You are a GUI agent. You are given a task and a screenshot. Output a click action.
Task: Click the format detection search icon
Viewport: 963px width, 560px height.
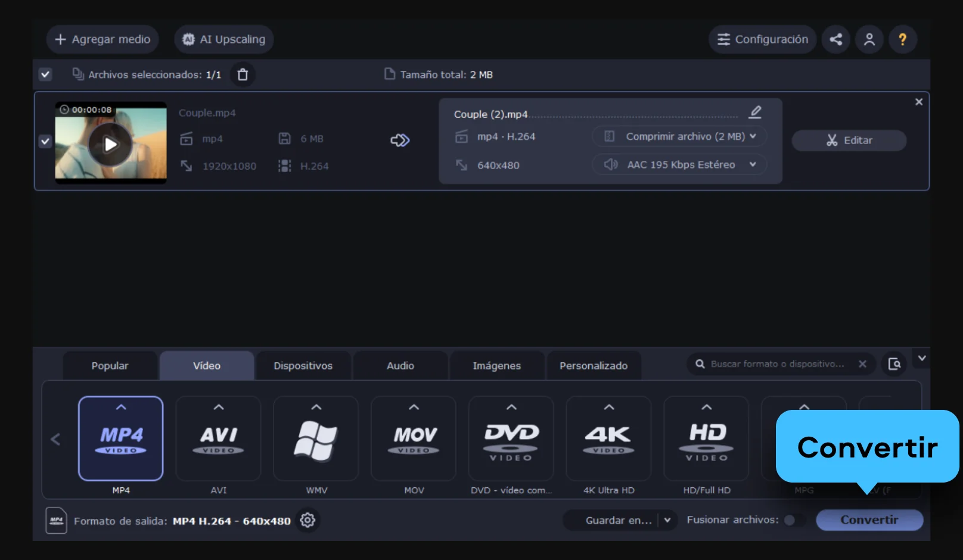pos(894,364)
